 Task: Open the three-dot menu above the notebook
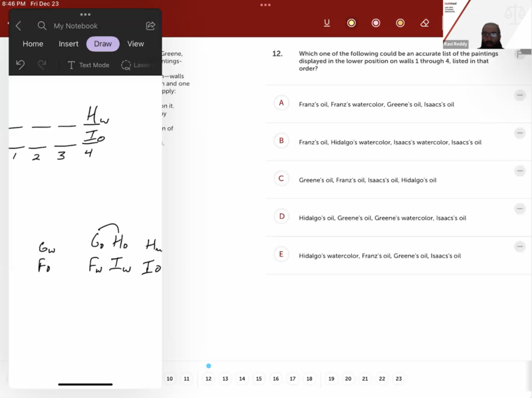(85, 14)
